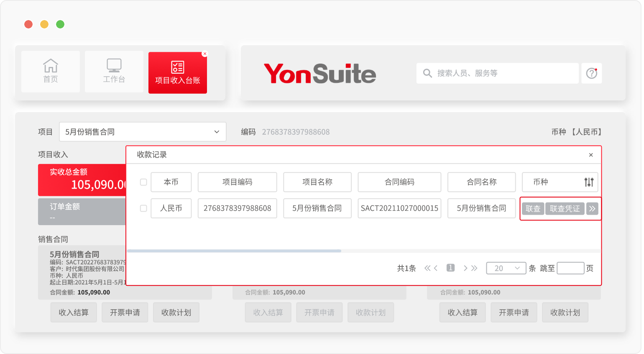Open column settings icon beside 币种
Viewport: 644px width, 354px height.
(x=589, y=182)
